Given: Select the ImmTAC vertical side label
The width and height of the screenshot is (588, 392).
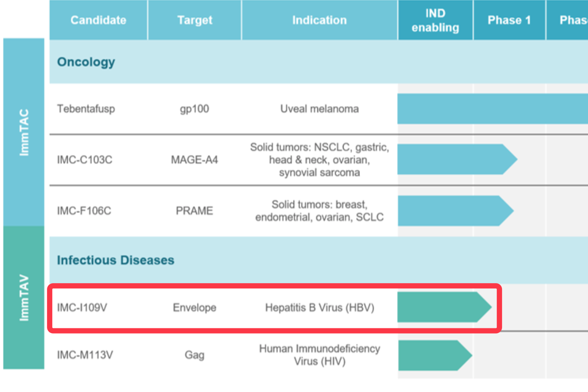Looking at the screenshot, I should point(24,132).
